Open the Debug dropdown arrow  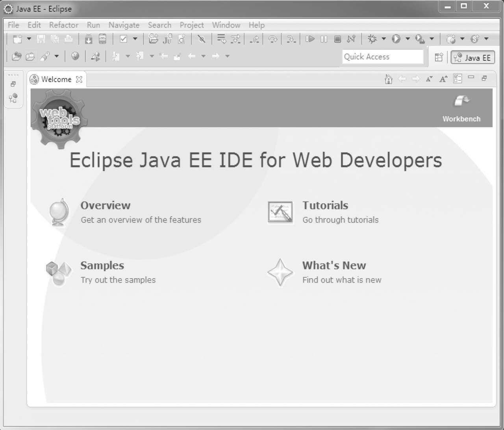pos(384,39)
